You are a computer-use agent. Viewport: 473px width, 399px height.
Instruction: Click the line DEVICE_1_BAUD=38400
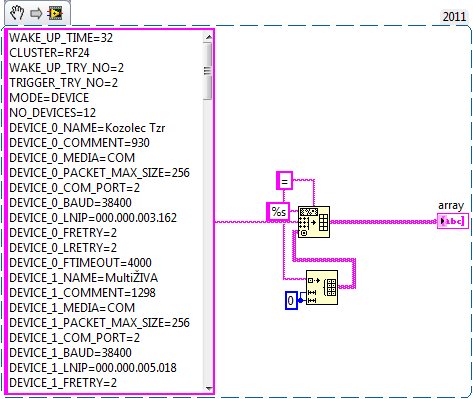point(70,353)
